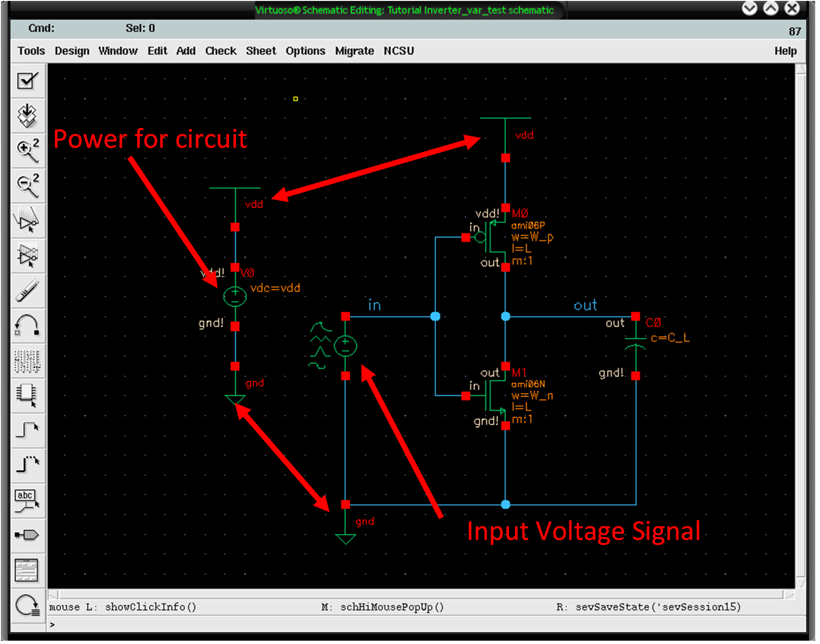Open the NCSU menu
Image resolution: width=820 pixels, height=644 pixels.
[398, 51]
